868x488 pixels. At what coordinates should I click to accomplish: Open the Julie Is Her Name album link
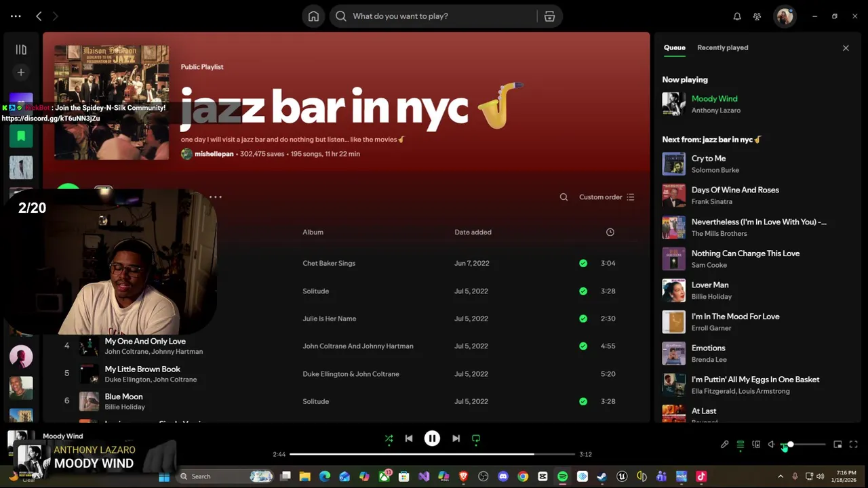pos(329,319)
